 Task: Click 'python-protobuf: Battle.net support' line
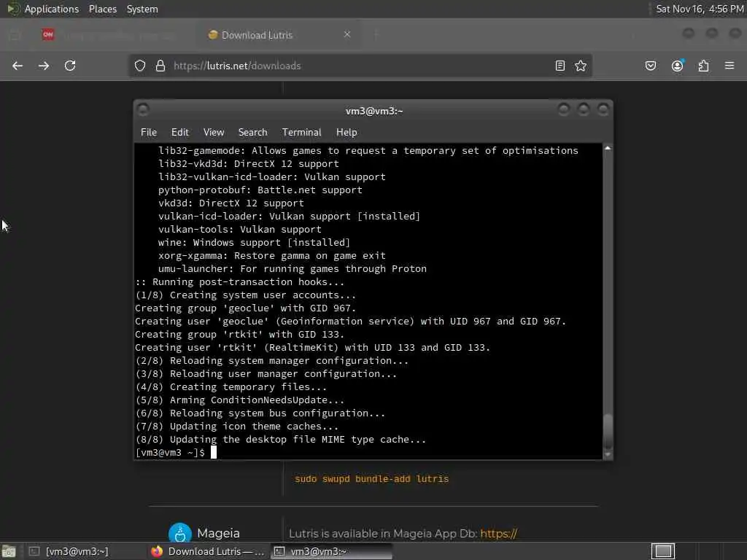tap(260, 190)
